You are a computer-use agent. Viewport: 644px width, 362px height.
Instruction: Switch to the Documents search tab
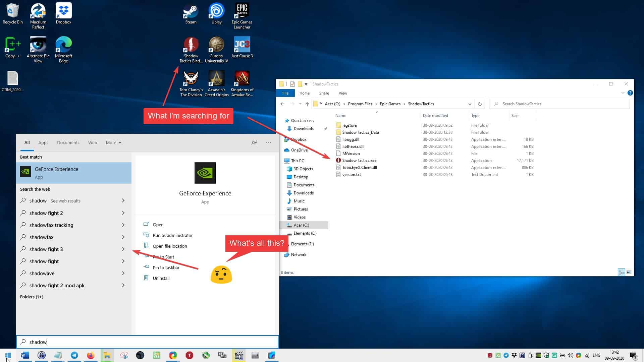68,142
